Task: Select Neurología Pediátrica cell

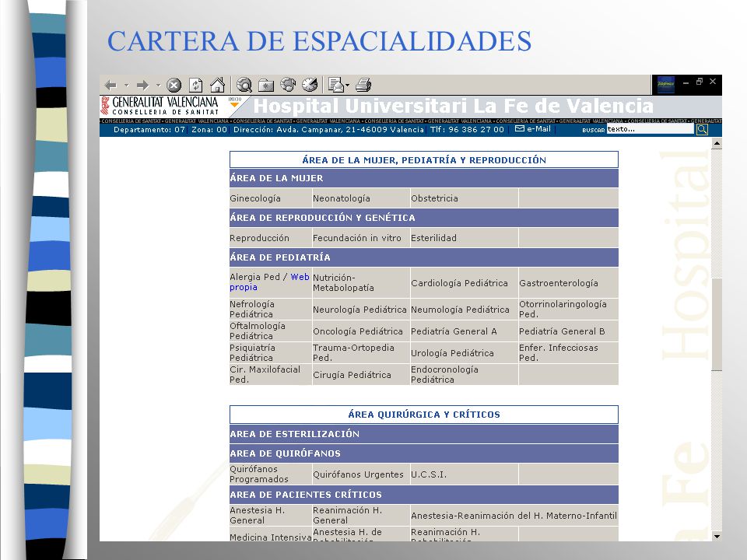Action: tap(360, 309)
